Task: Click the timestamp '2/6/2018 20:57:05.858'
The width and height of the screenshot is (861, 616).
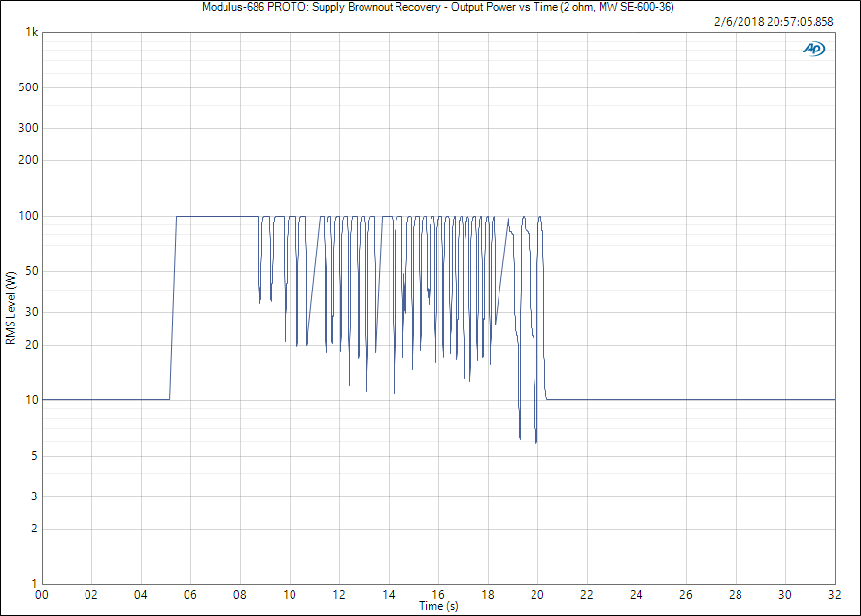Action: click(x=774, y=22)
